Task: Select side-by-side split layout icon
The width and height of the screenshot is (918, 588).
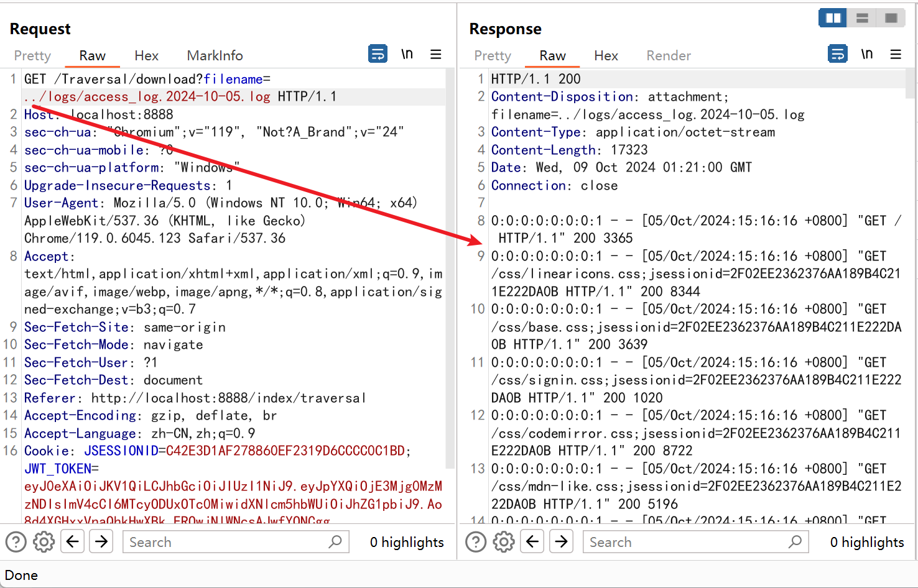Action: [833, 18]
